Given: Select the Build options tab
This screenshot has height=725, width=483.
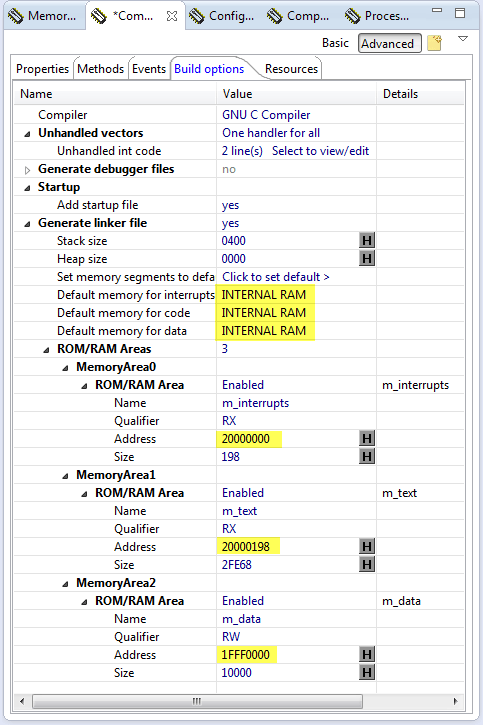Looking at the screenshot, I should 209,69.
